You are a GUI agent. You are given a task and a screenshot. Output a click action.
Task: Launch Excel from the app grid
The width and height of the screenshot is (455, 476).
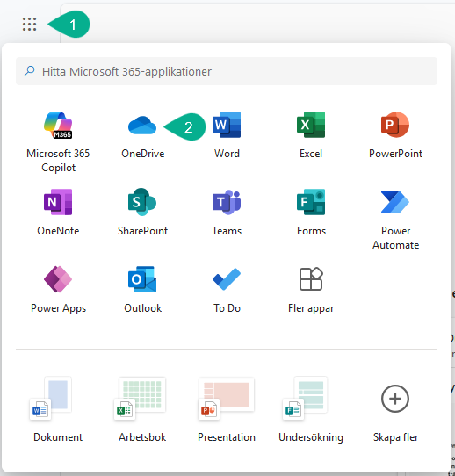point(311,135)
